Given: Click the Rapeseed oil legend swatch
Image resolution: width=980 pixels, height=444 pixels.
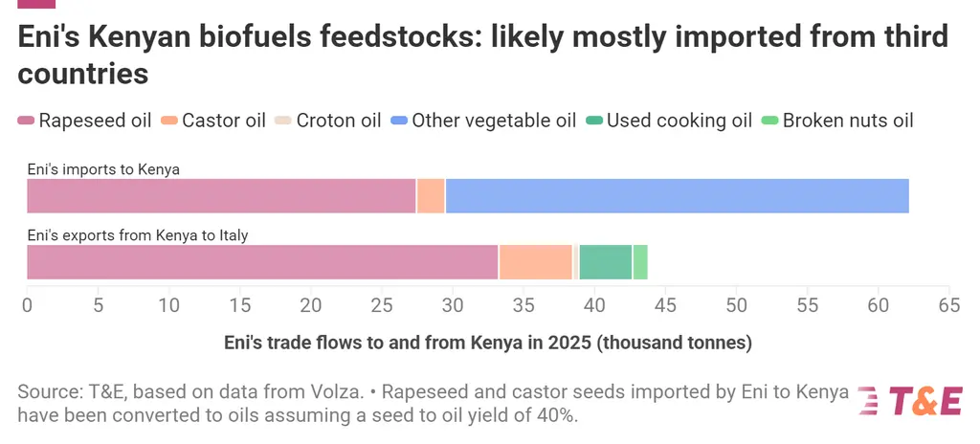Looking at the screenshot, I should 27,121.
